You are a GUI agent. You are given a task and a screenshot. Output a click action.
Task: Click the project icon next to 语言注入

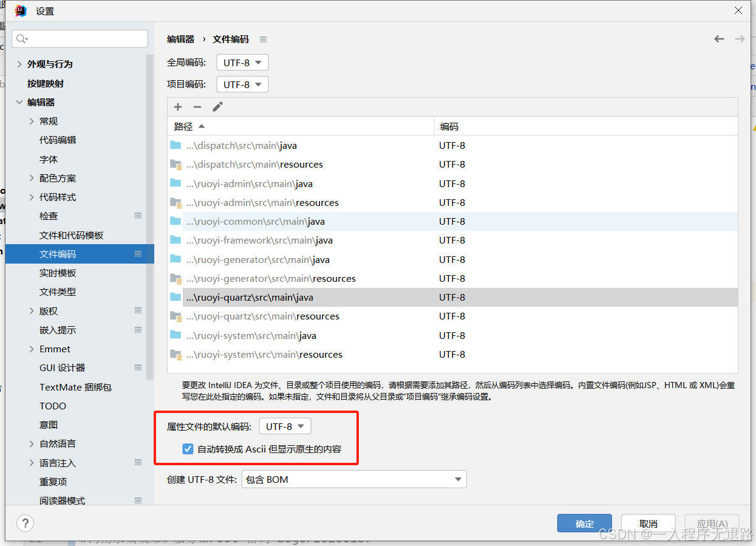138,462
